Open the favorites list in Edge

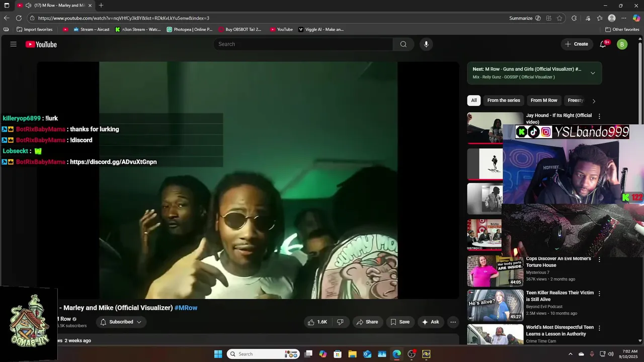click(600, 18)
